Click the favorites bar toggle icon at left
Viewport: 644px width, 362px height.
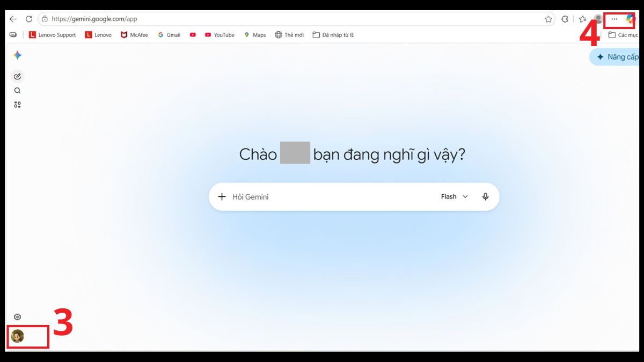[13, 35]
